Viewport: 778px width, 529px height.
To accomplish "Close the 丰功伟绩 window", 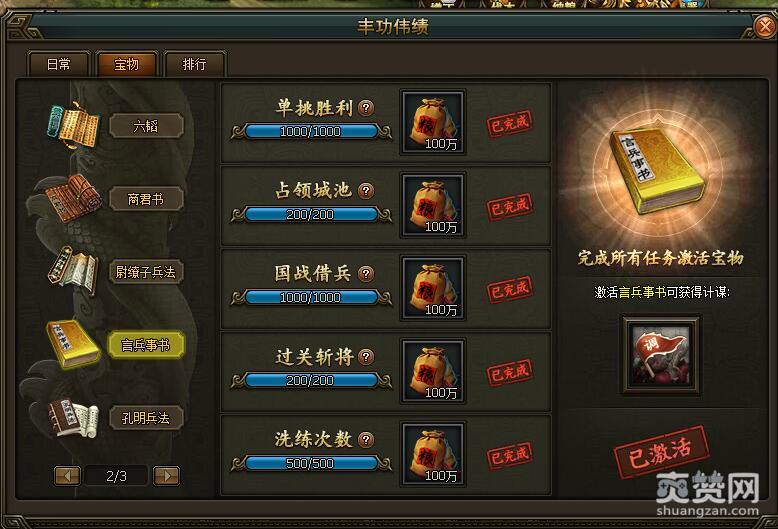I will (763, 26).
